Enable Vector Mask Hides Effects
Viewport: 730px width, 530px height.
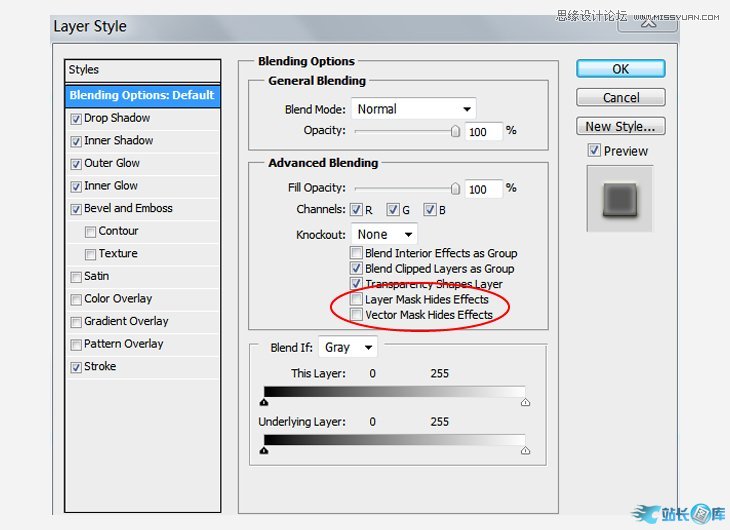[356, 315]
